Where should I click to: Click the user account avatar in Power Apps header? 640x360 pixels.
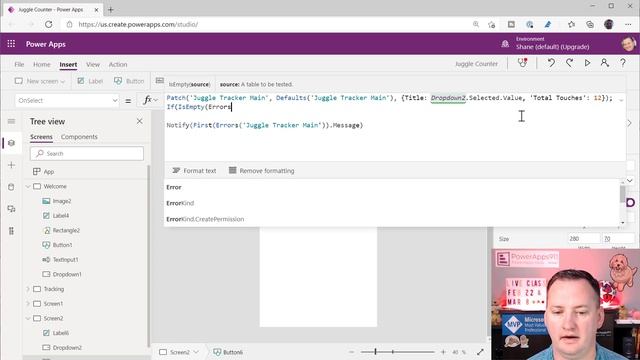point(629,44)
